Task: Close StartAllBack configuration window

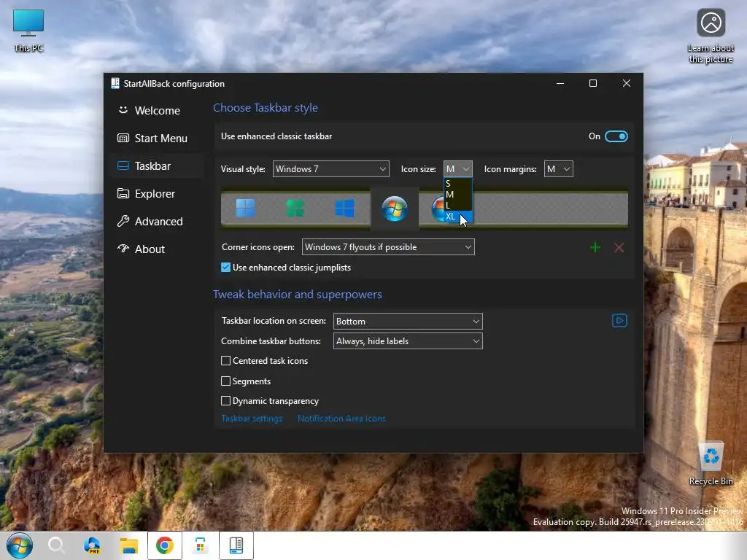Action: (x=627, y=83)
